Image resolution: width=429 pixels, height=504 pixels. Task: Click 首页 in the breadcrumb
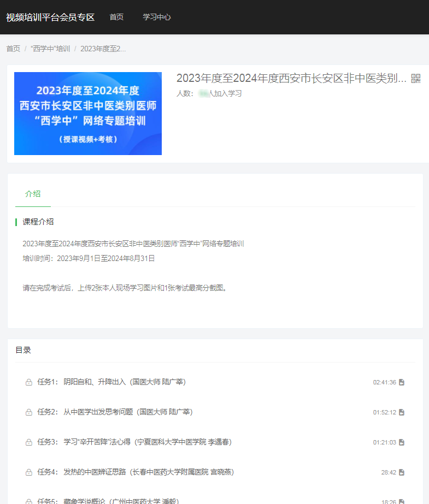coord(13,49)
